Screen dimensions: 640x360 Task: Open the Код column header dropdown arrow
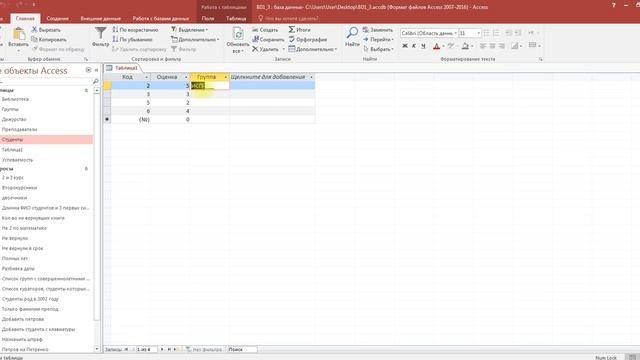point(147,77)
